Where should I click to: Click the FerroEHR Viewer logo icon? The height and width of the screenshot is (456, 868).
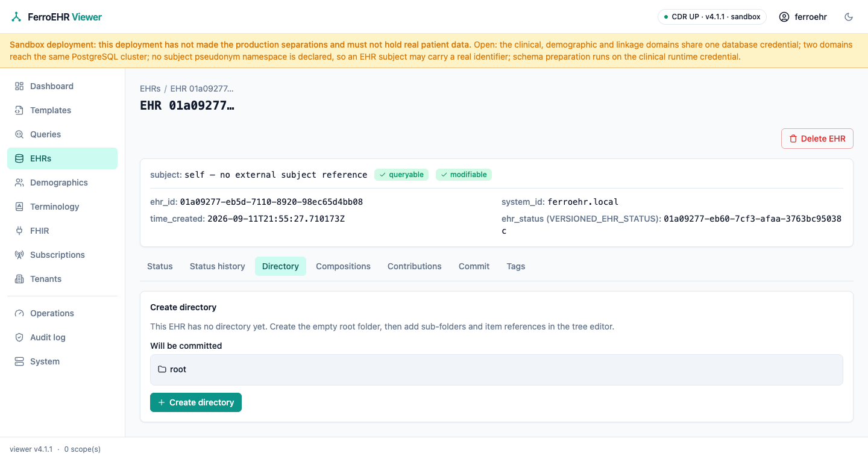tap(16, 17)
